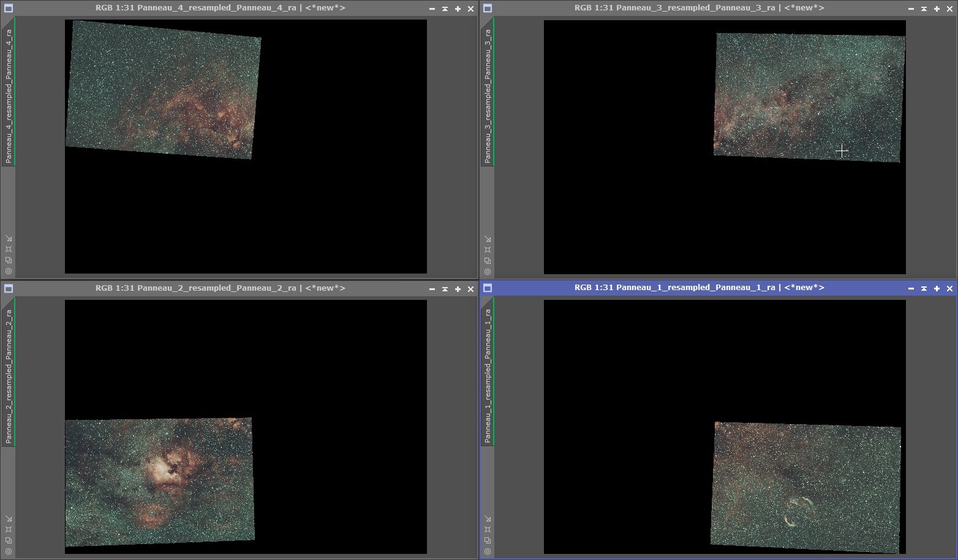Click overlapping-squares duplicate icon in Panneau_4 window
The width and height of the screenshot is (958, 560).
[x=9, y=260]
